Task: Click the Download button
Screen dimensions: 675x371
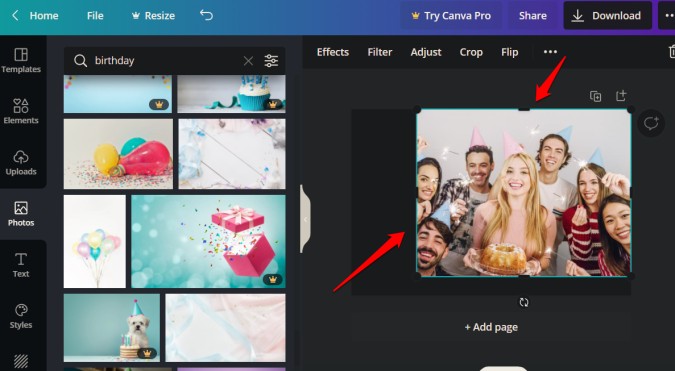Action: [607, 15]
